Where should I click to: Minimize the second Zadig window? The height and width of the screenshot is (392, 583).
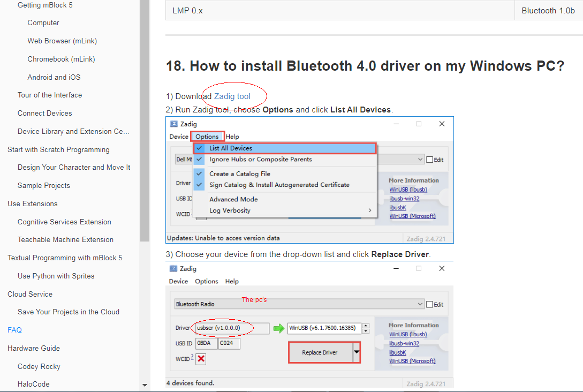tap(396, 268)
